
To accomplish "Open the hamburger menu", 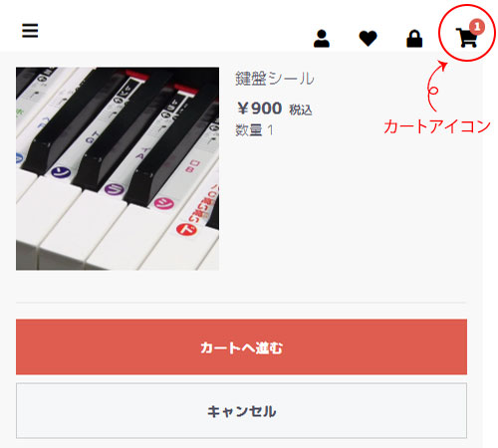I will point(30,31).
